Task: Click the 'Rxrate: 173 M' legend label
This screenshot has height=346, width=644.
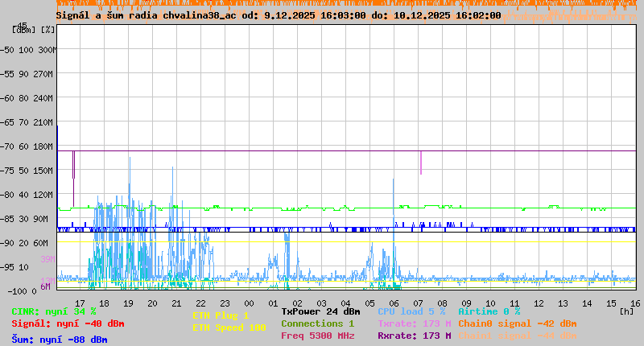Action: (415, 336)
